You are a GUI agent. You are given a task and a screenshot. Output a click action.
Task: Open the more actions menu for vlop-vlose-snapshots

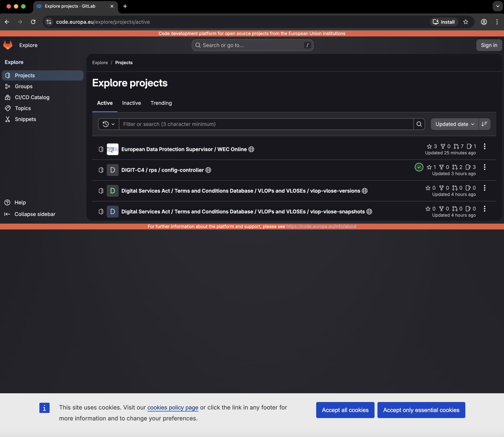tap(485, 209)
